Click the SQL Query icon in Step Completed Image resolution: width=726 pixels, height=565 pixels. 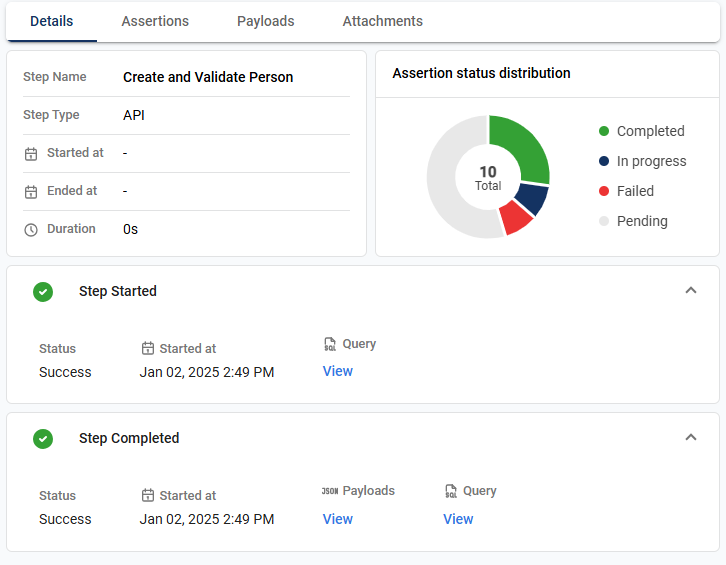[x=451, y=491]
